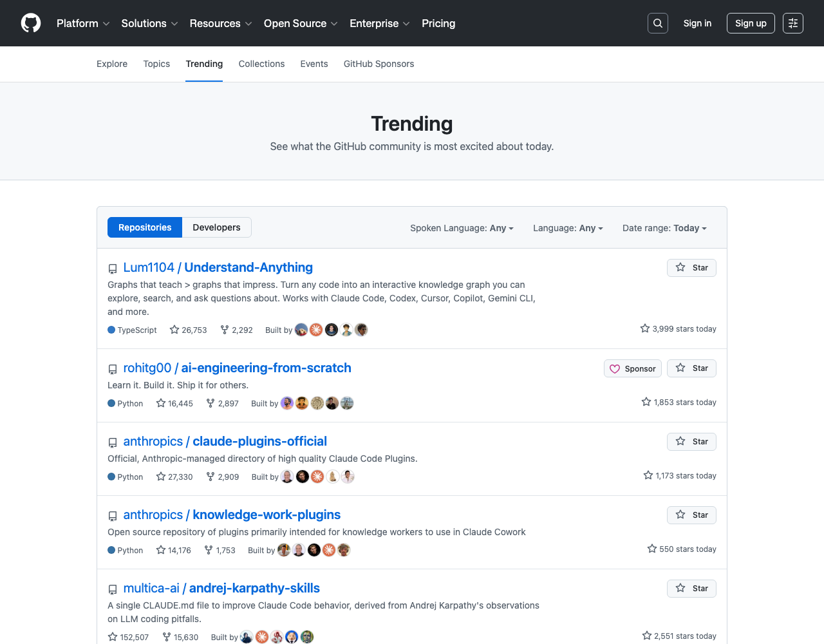This screenshot has height=644, width=824.
Task: Open forks count 15,630 for andrej-karpathy-skills
Action: (x=180, y=637)
